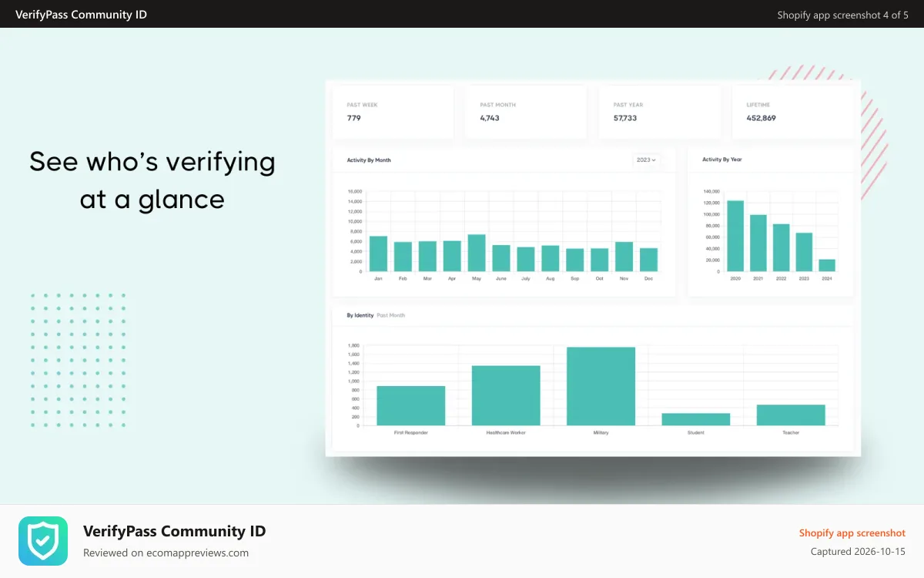Viewport: 924px width, 578px height.
Task: Click the Activity By Month heading
Action: (369, 160)
